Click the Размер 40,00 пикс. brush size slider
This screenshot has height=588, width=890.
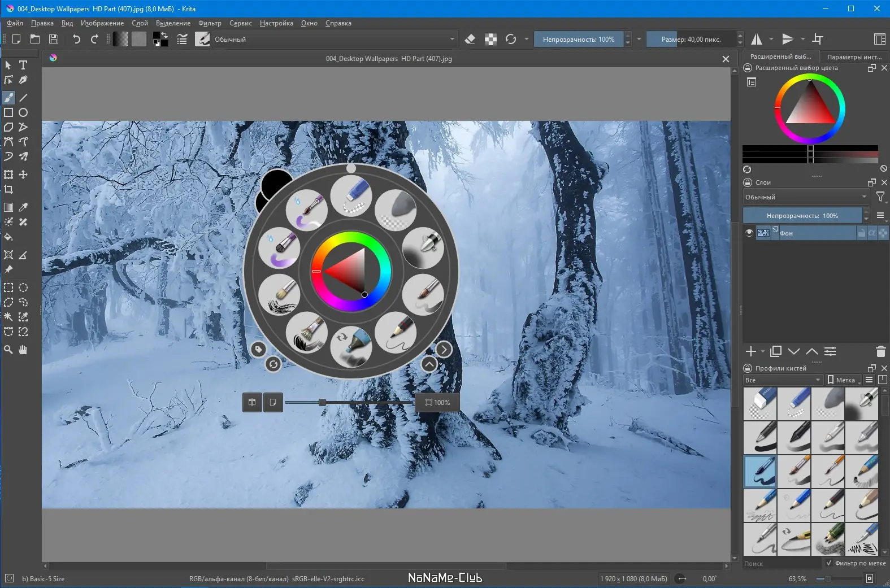(691, 39)
